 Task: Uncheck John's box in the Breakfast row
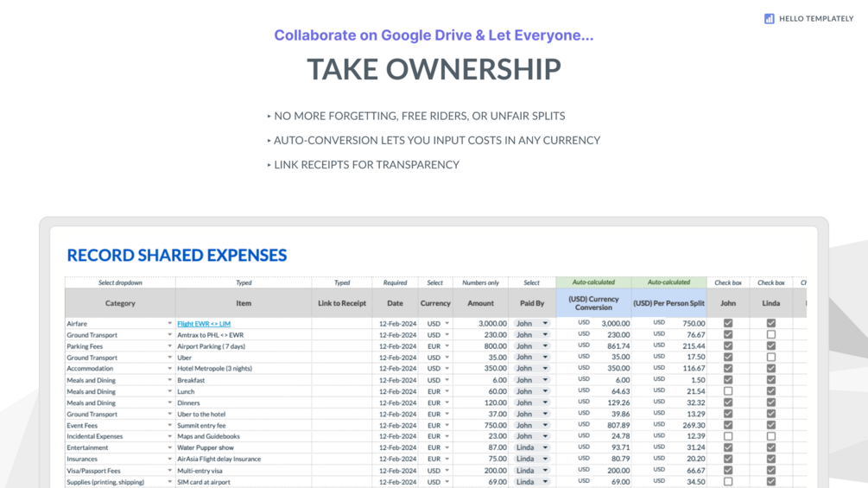tap(728, 380)
